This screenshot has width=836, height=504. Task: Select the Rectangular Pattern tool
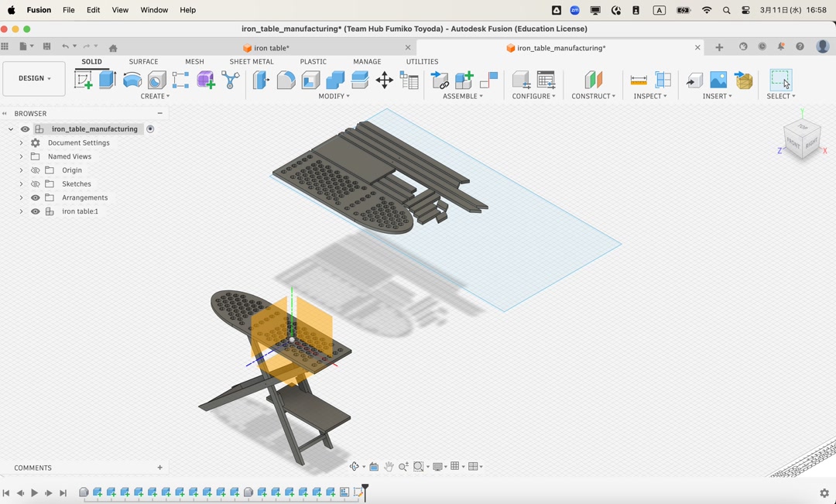click(x=180, y=80)
